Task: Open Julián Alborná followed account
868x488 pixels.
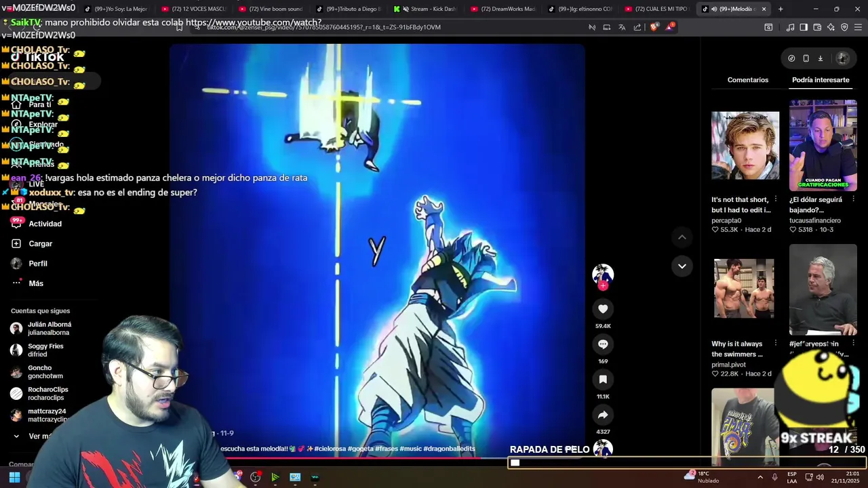Action: click(49, 329)
